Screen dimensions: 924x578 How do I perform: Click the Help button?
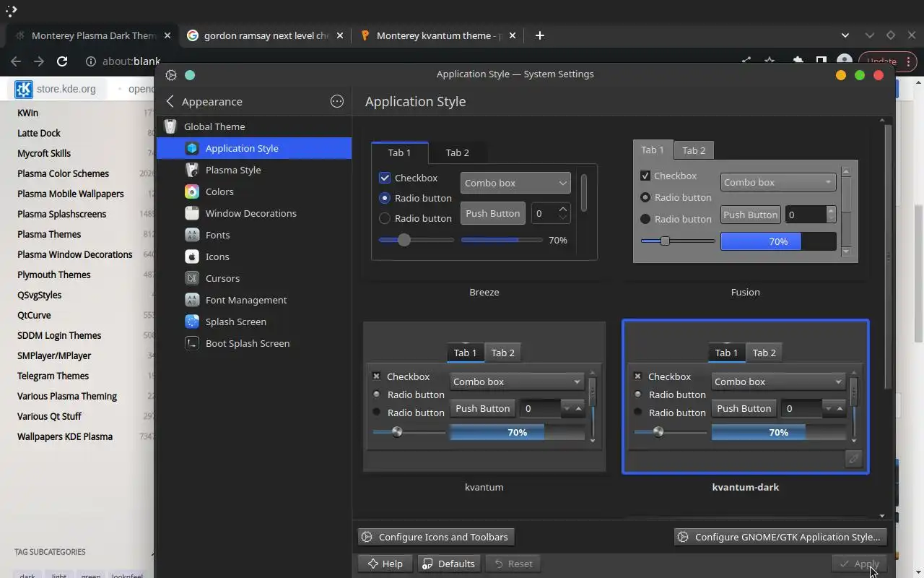385,564
